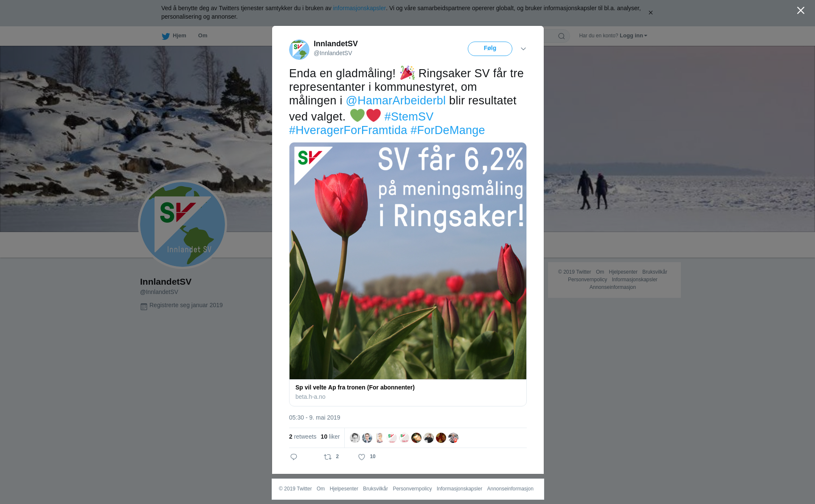Dismiss the cookie notice banner

coord(650,13)
